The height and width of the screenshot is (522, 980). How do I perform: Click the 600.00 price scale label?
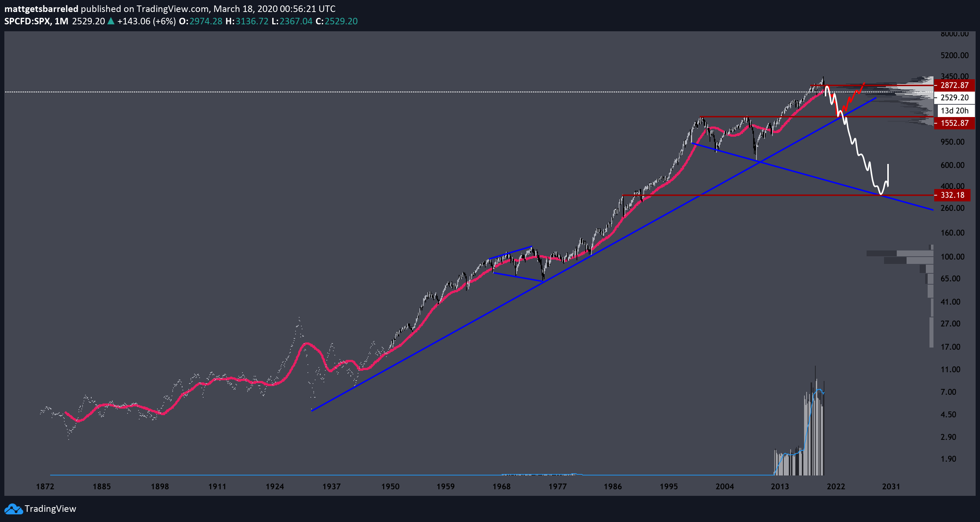(952, 165)
